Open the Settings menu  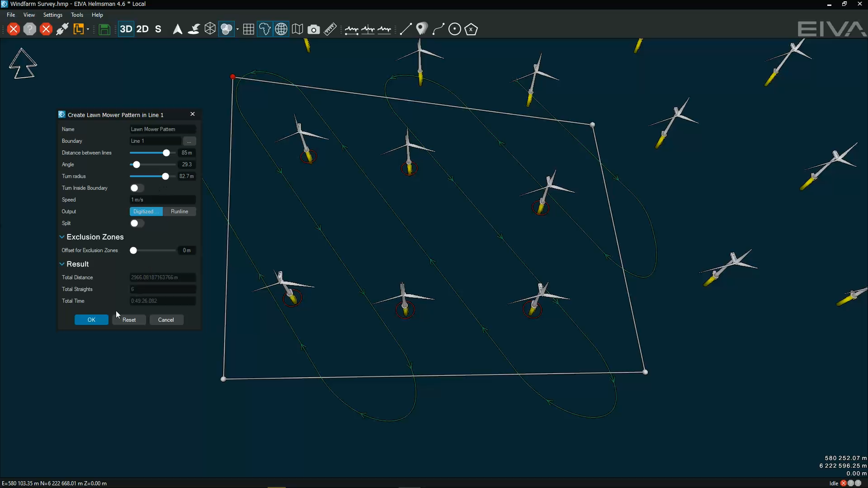point(52,15)
